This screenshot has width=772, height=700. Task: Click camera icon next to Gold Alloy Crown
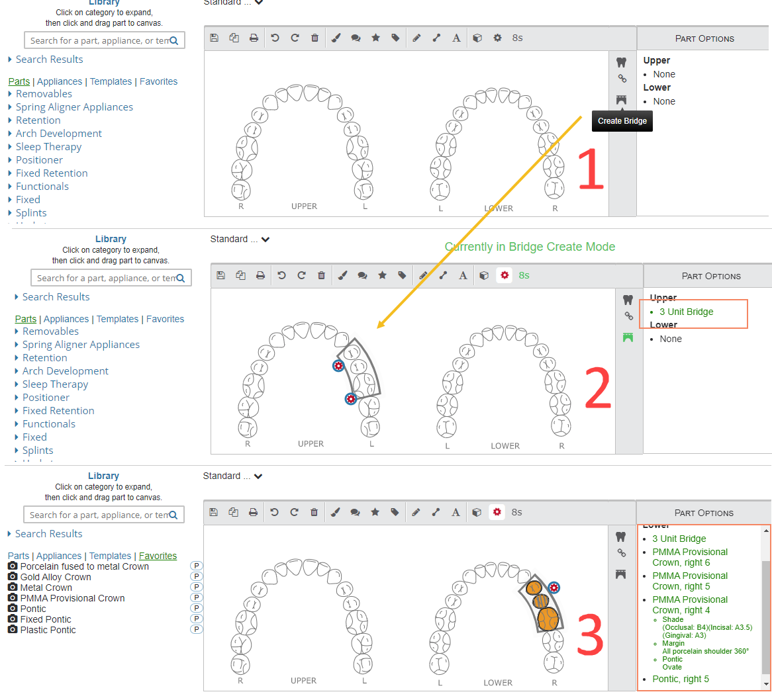13,576
